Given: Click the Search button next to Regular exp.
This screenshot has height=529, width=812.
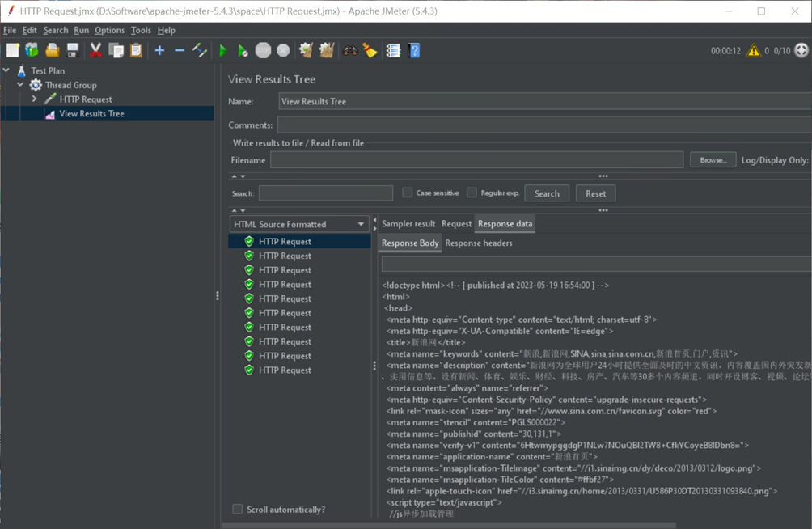Looking at the screenshot, I should 547,193.
